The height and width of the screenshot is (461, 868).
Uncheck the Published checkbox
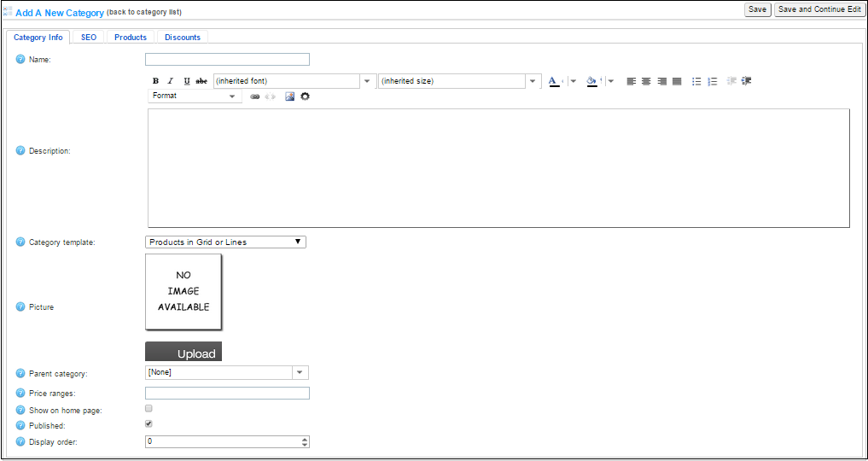[x=149, y=423]
